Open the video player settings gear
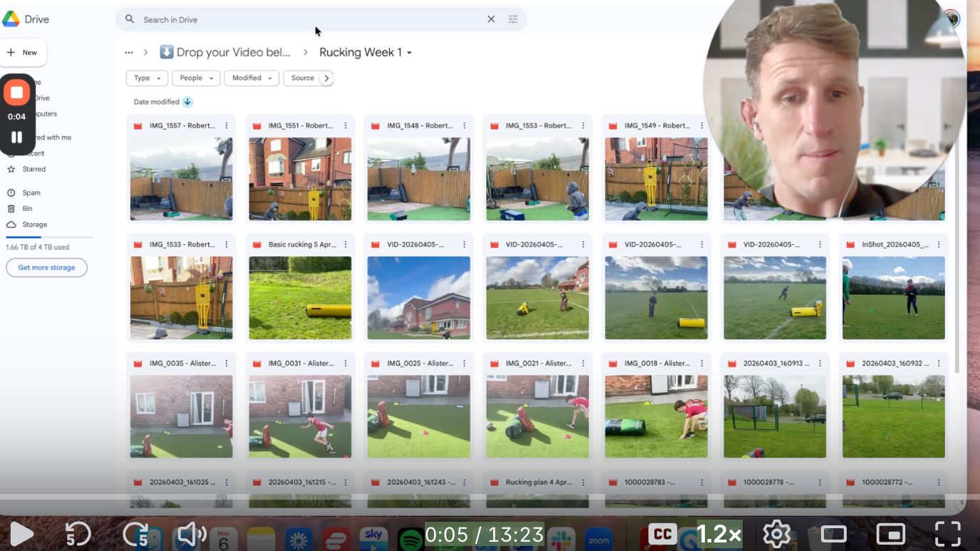Screen dimensions: 980x551 coord(776,534)
